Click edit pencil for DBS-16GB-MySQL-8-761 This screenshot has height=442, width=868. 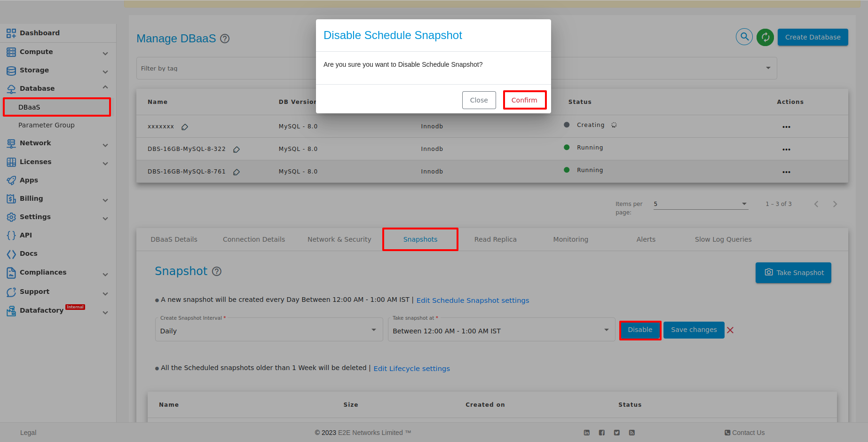pos(237,172)
